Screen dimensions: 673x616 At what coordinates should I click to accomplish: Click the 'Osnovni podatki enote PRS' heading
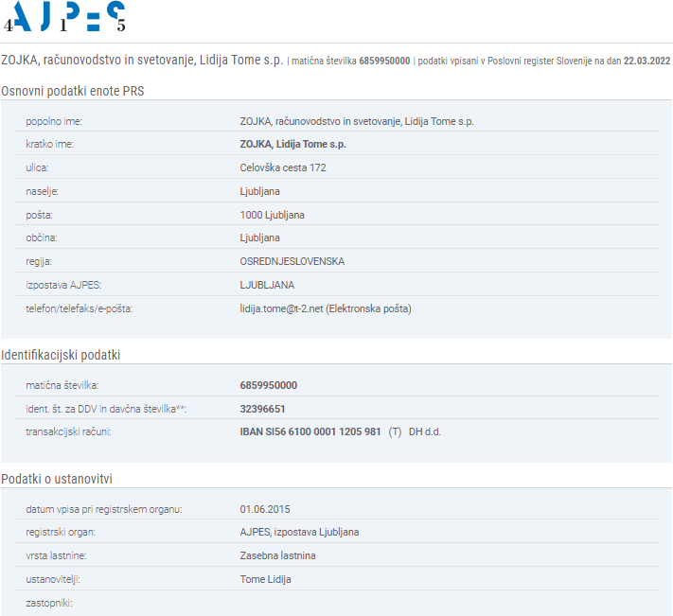tap(73, 91)
